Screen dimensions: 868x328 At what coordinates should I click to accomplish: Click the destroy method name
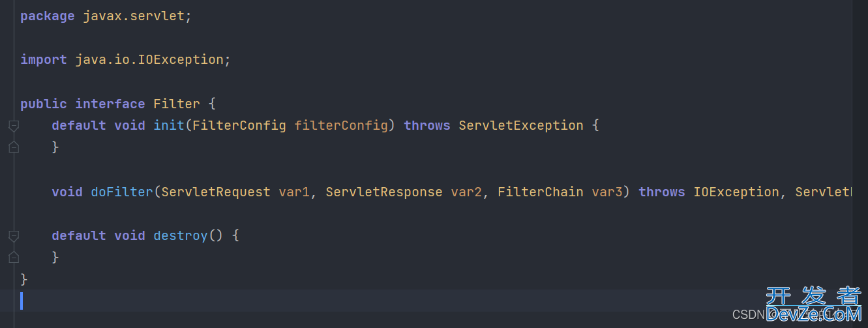(x=181, y=235)
